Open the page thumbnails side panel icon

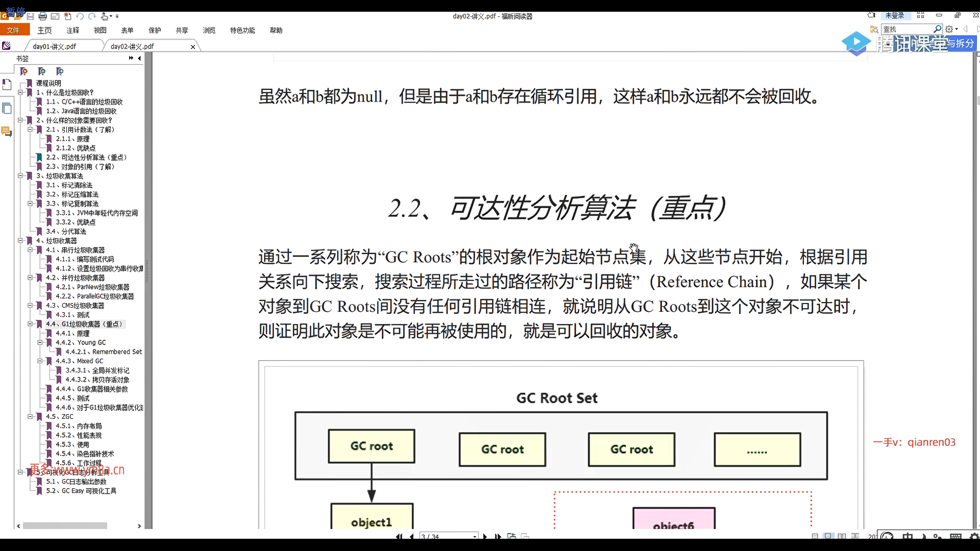click(7, 108)
